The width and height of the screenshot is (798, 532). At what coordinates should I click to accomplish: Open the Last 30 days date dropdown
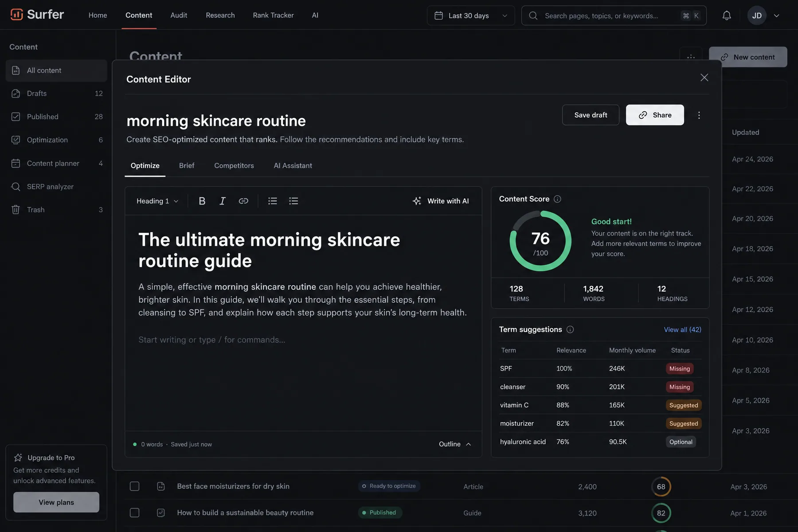(471, 16)
